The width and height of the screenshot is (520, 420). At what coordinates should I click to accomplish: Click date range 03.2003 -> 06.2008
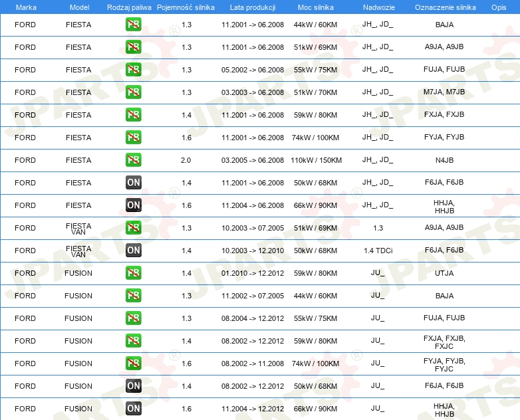[253, 92]
